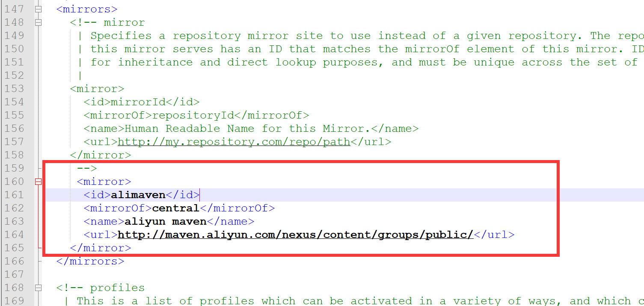The image size is (644, 306).
Task: Click the closing </mirror> tag on line 158
Action: pos(101,155)
